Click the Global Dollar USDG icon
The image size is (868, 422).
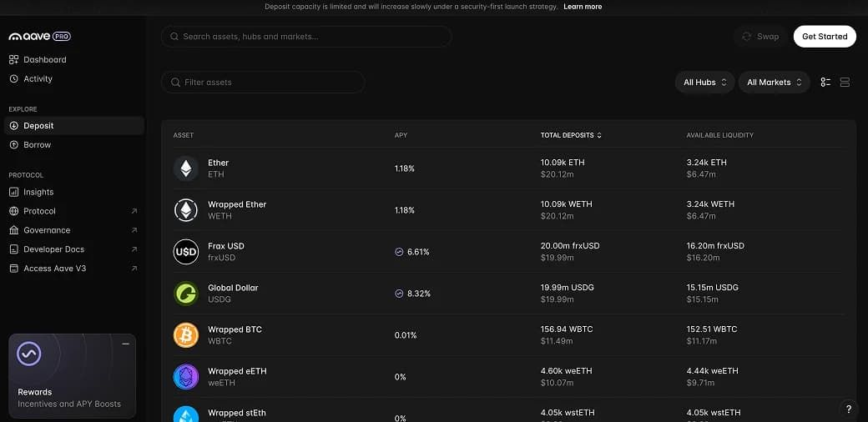tap(186, 294)
